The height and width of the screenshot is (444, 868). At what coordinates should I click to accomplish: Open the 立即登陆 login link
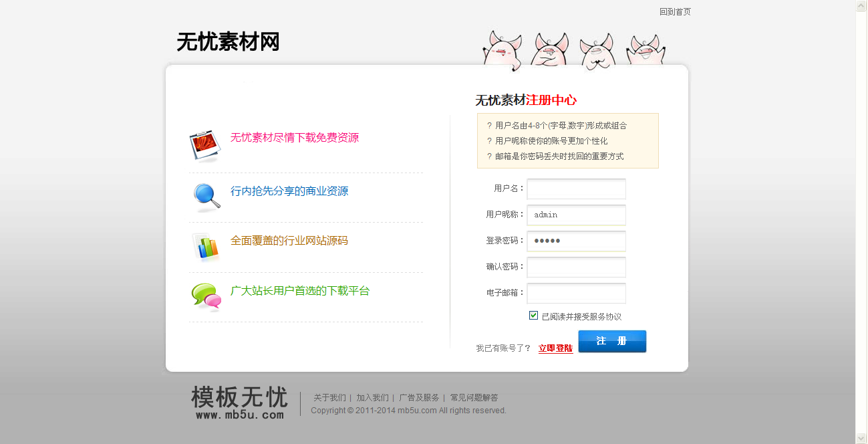pos(555,348)
